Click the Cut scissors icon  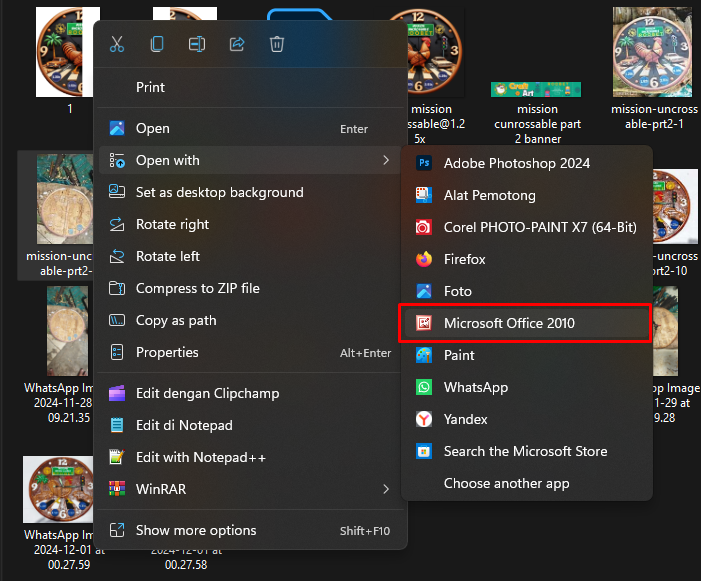[117, 44]
